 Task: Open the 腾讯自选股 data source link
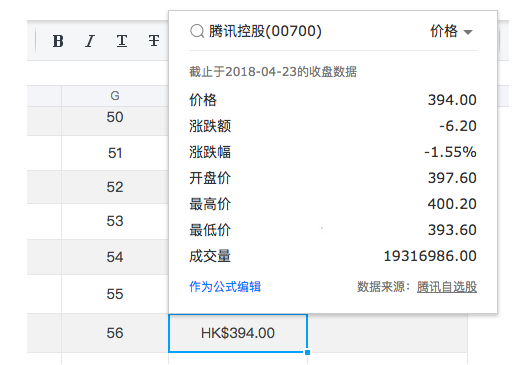click(x=447, y=287)
